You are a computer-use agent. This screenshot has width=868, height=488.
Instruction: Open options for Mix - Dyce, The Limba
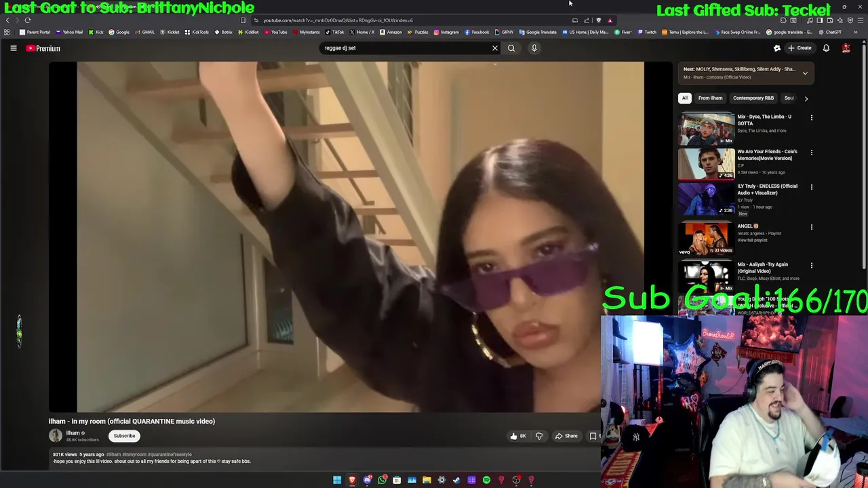coord(811,117)
